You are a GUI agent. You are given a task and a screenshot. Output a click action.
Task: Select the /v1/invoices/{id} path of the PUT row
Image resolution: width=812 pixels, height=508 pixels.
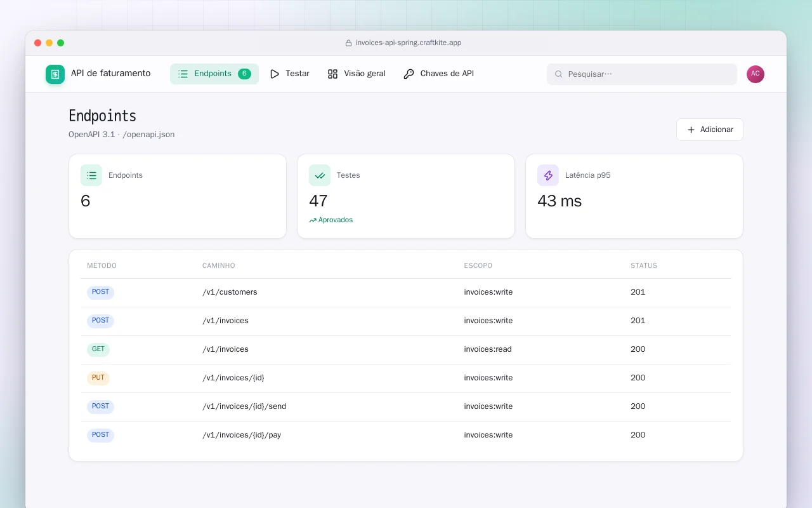pyautogui.click(x=233, y=378)
